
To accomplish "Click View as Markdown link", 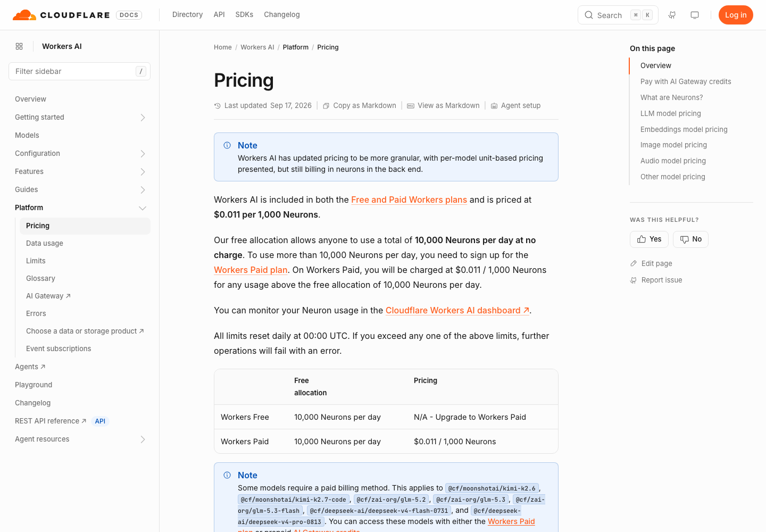I will 444,106.
